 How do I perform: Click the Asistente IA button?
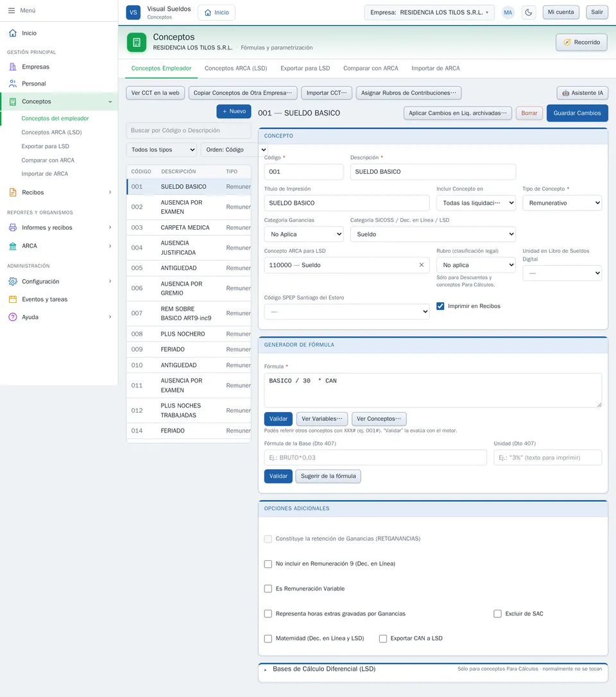tap(583, 93)
